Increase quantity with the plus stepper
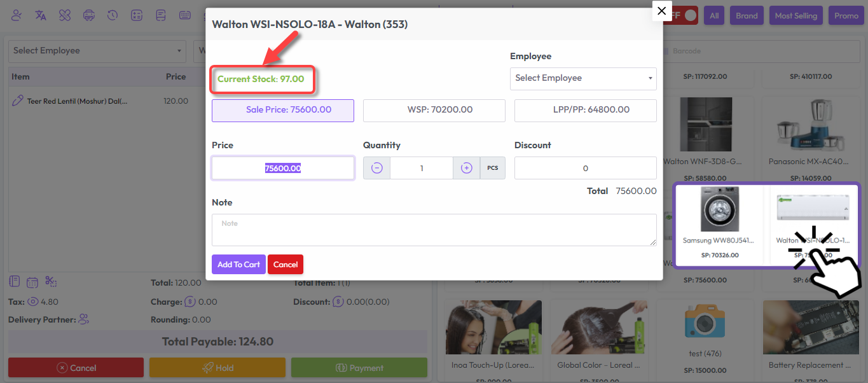Viewport: 868px width, 383px height. click(x=466, y=167)
